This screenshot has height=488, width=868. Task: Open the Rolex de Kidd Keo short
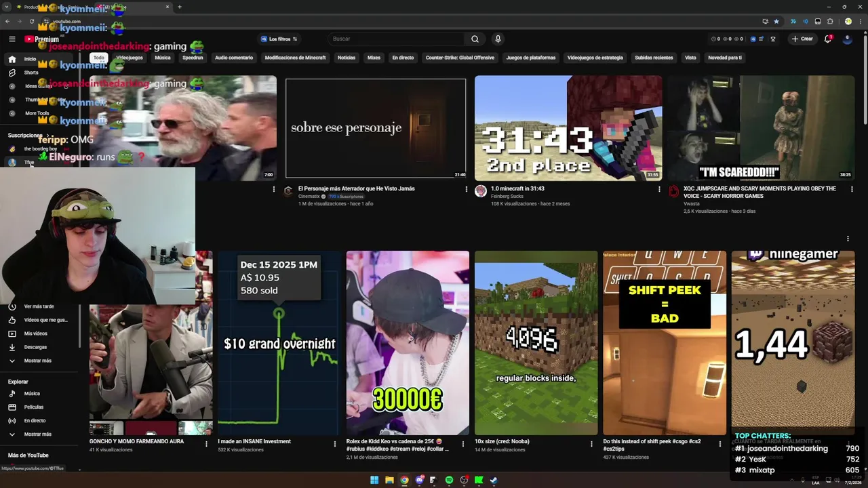pos(408,343)
